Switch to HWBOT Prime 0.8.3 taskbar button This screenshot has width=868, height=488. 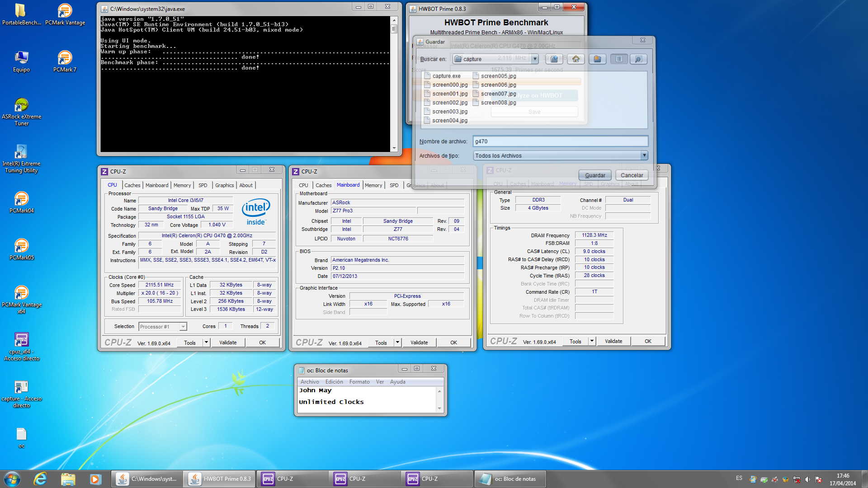pyautogui.click(x=220, y=479)
